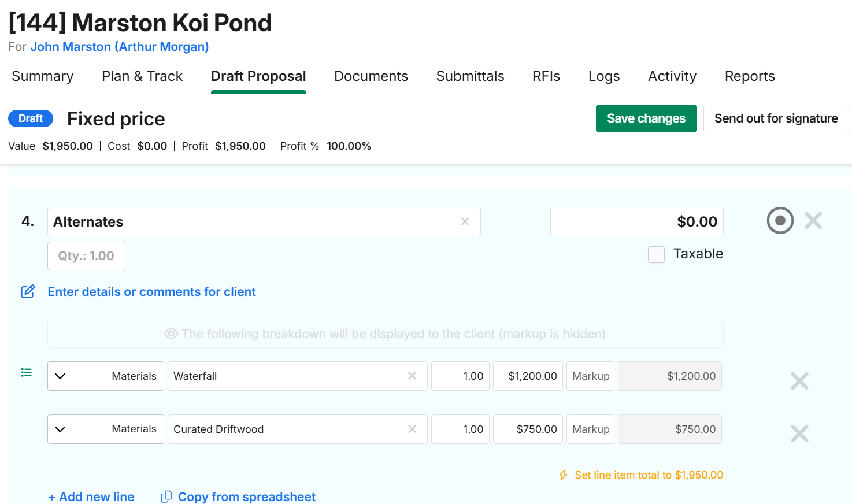Toggle the Alternates radio button
This screenshot has height=504, width=852.
[780, 220]
